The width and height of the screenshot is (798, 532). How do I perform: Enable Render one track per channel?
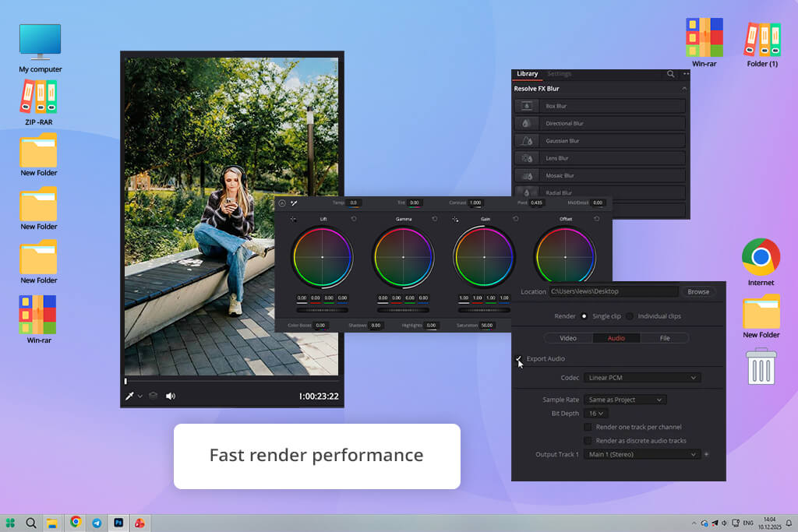click(588, 427)
